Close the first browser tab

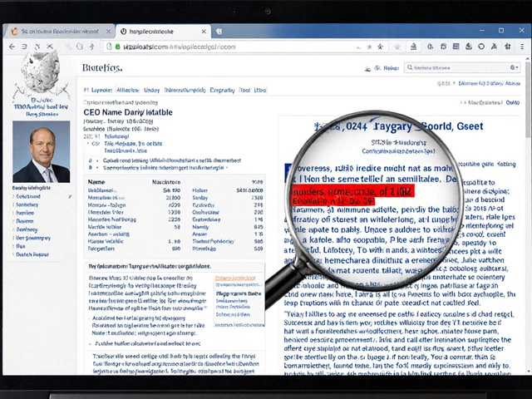(x=109, y=32)
